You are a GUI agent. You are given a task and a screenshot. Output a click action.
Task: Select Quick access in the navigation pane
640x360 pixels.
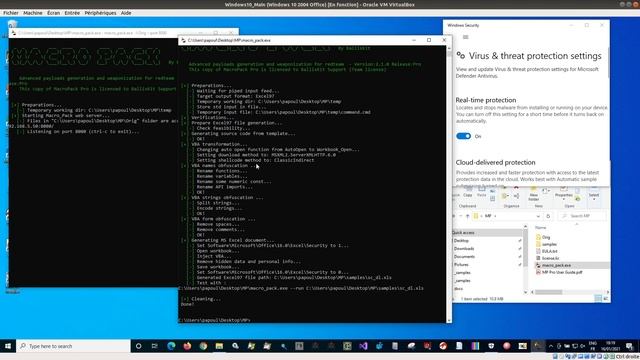click(464, 233)
